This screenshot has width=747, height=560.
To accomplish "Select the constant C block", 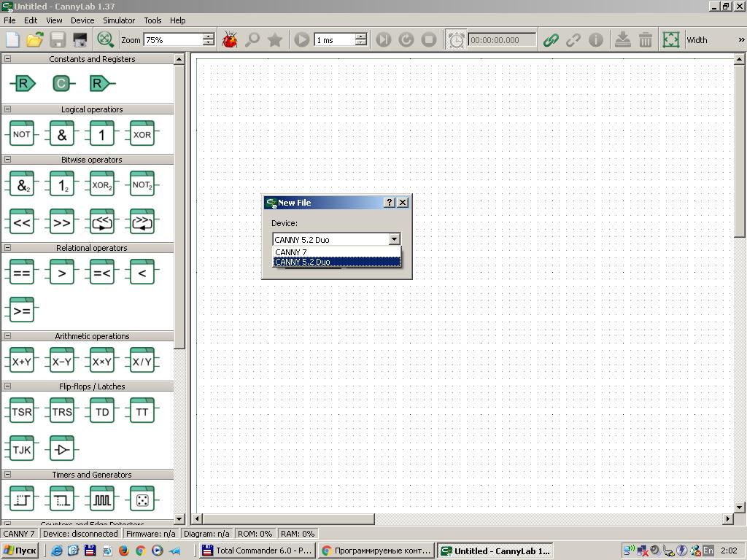I will point(62,83).
